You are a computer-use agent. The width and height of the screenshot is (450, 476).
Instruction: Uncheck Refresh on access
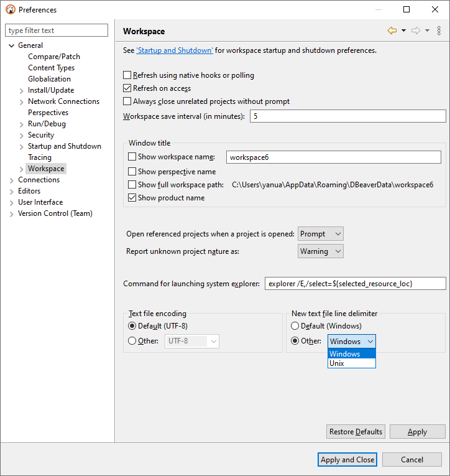[127, 88]
